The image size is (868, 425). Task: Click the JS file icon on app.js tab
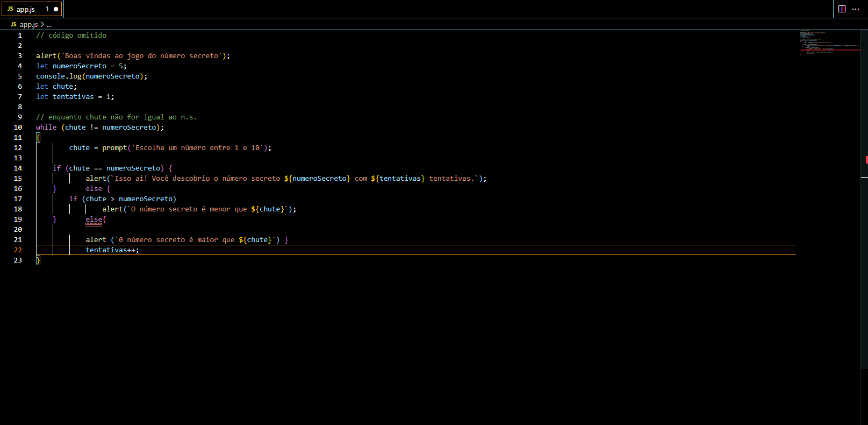[10, 9]
